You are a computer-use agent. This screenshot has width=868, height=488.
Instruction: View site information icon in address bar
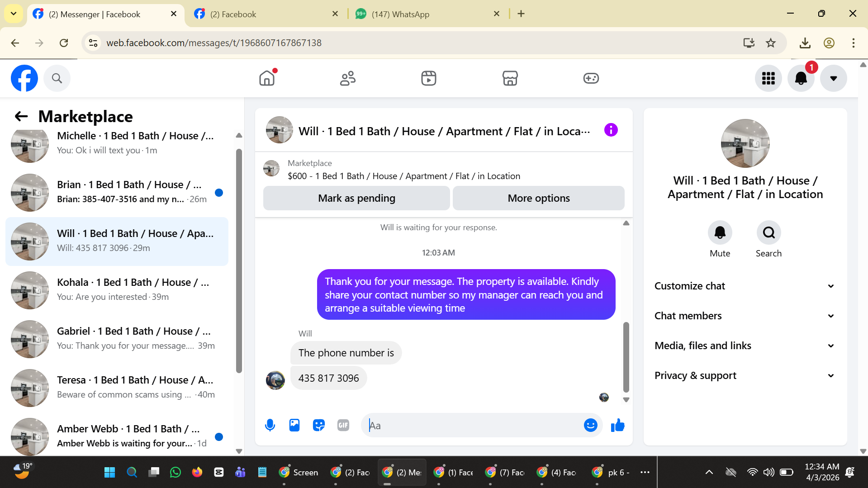pos(93,43)
